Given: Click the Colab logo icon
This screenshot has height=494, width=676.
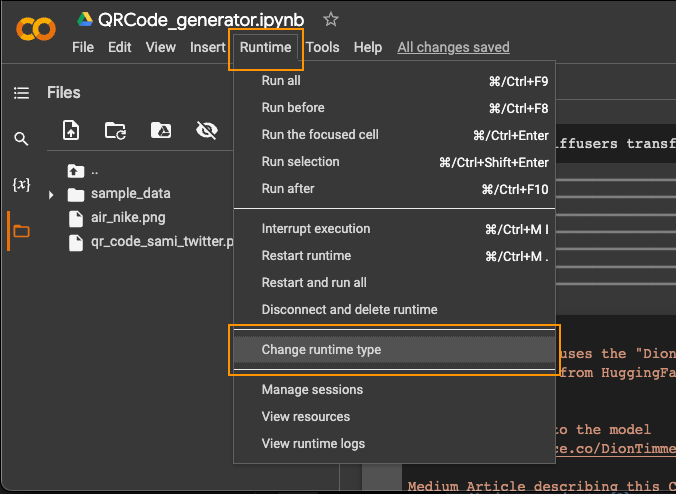Looking at the screenshot, I should tap(36, 29).
